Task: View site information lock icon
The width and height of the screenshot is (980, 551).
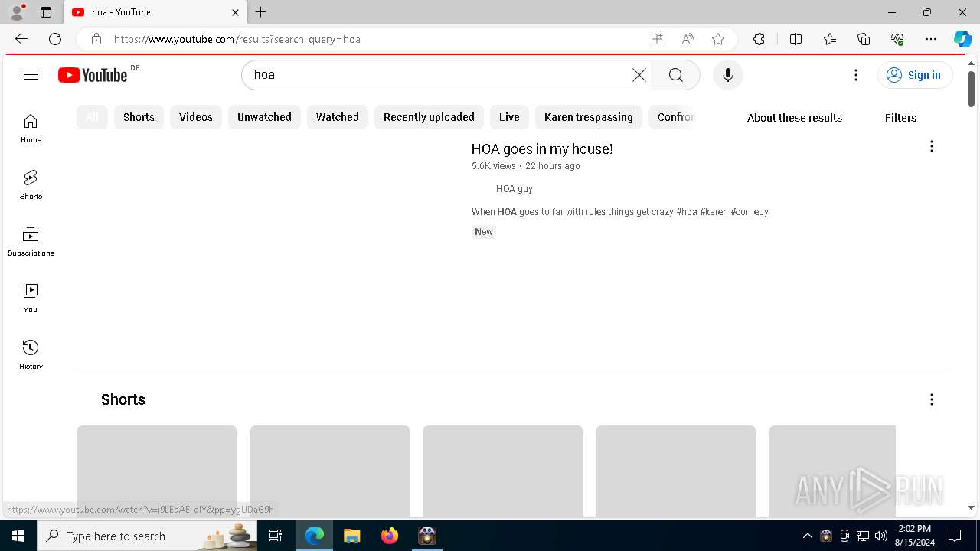Action: click(96, 39)
